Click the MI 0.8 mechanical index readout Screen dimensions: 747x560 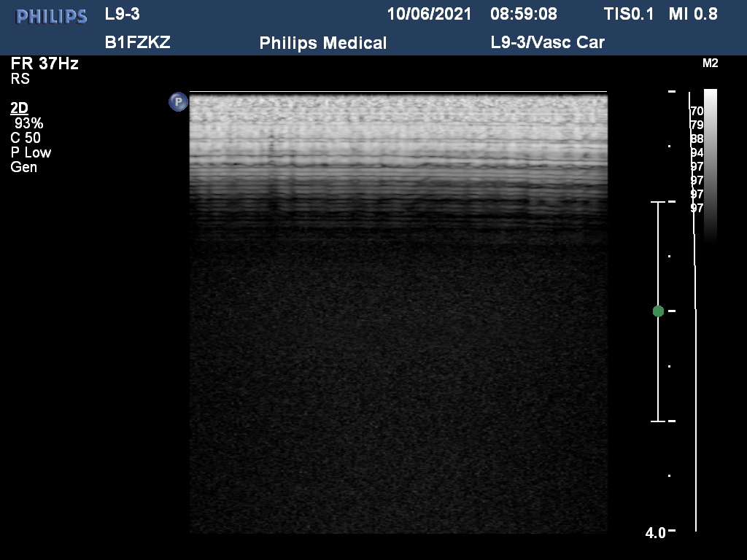(692, 14)
